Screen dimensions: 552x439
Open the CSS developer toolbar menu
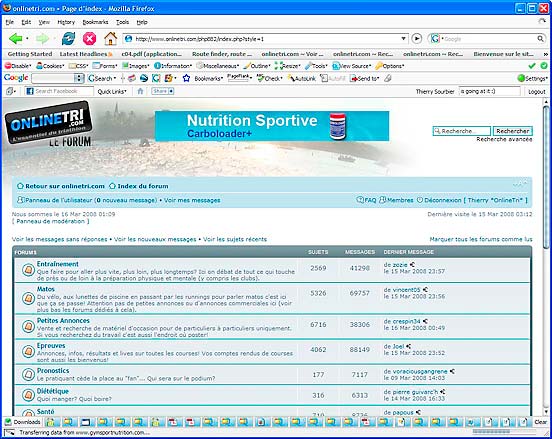(x=78, y=66)
